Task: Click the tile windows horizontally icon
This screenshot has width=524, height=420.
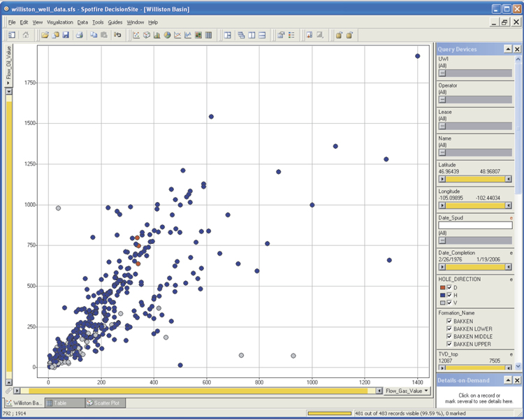Action: click(x=262, y=35)
